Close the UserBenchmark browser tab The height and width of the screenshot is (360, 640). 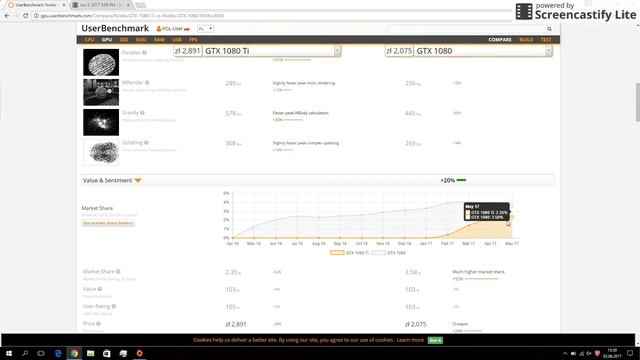[64, 5]
